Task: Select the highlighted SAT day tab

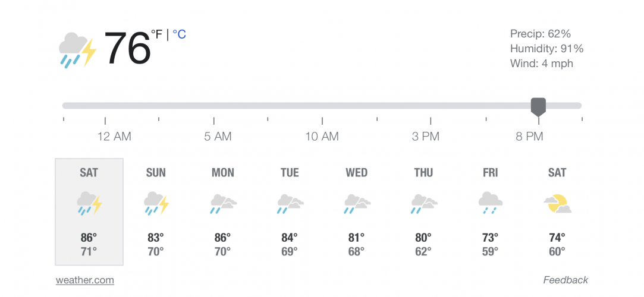Action: coord(89,211)
